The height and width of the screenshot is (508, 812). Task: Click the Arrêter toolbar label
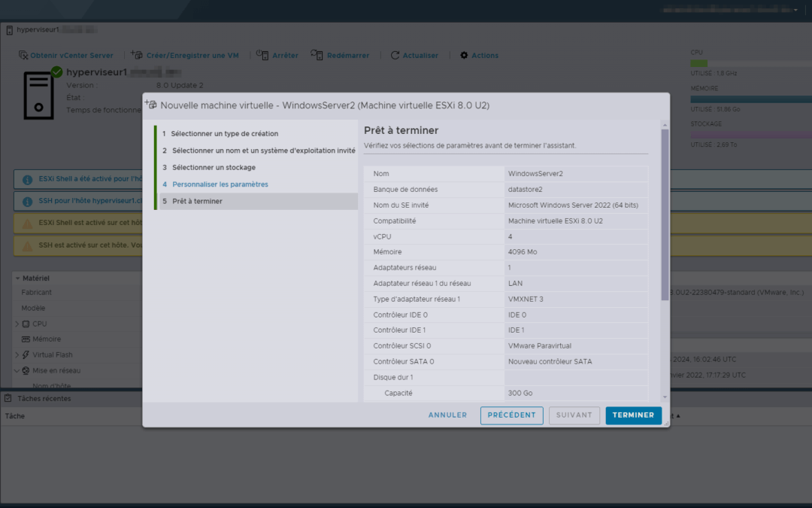coord(286,56)
